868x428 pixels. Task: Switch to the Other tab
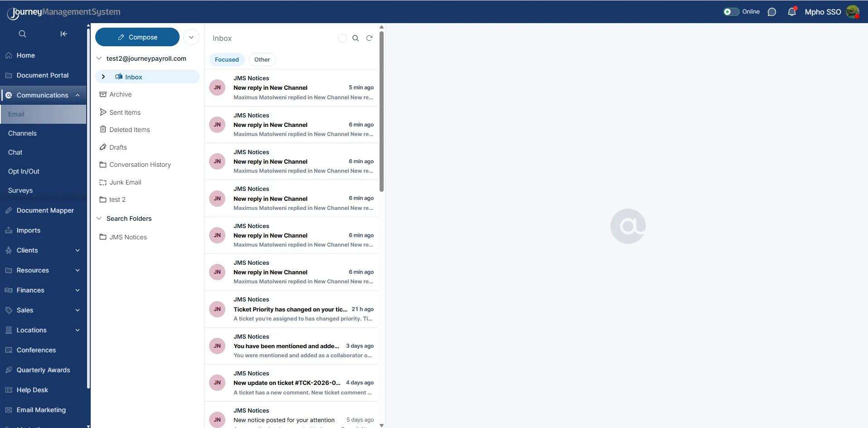click(262, 59)
